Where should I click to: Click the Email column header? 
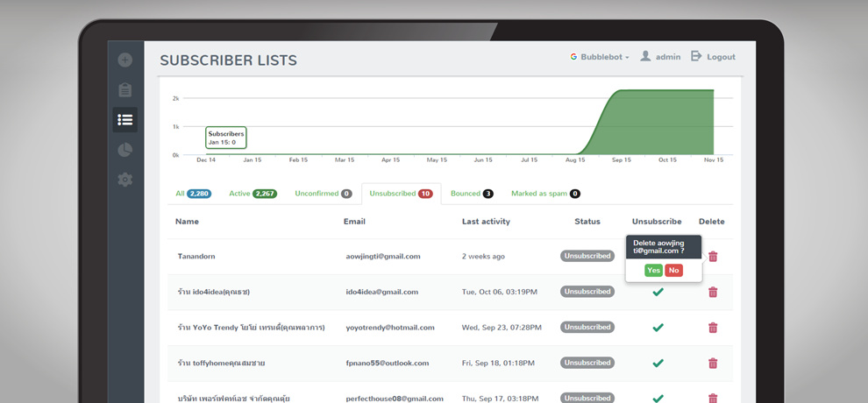[x=354, y=222]
